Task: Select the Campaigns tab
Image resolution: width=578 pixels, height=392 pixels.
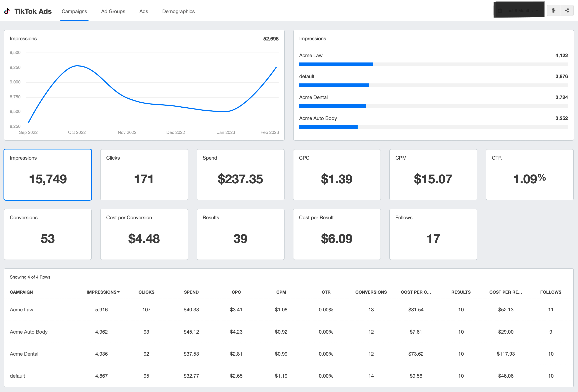Action: tap(74, 11)
